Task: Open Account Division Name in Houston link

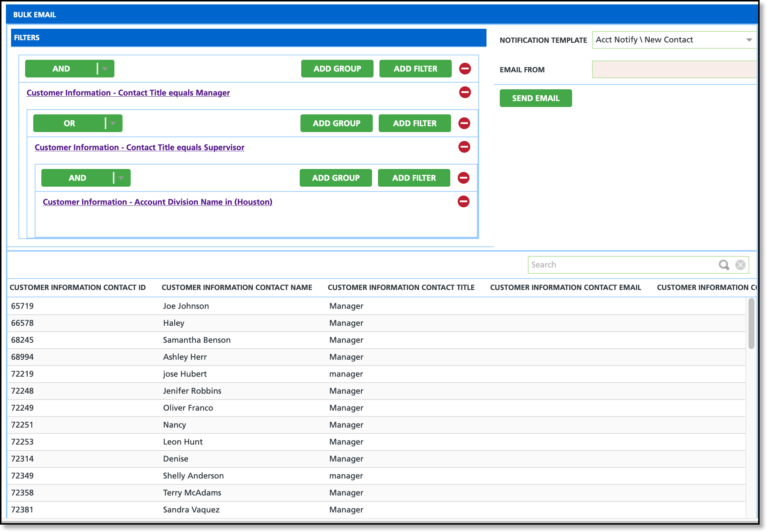Action: tap(157, 202)
